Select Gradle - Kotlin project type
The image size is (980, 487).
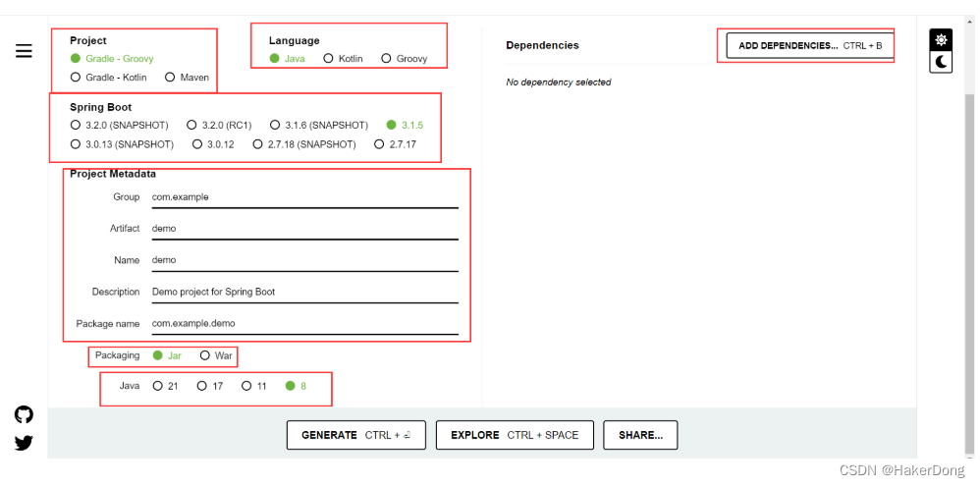tap(109, 78)
